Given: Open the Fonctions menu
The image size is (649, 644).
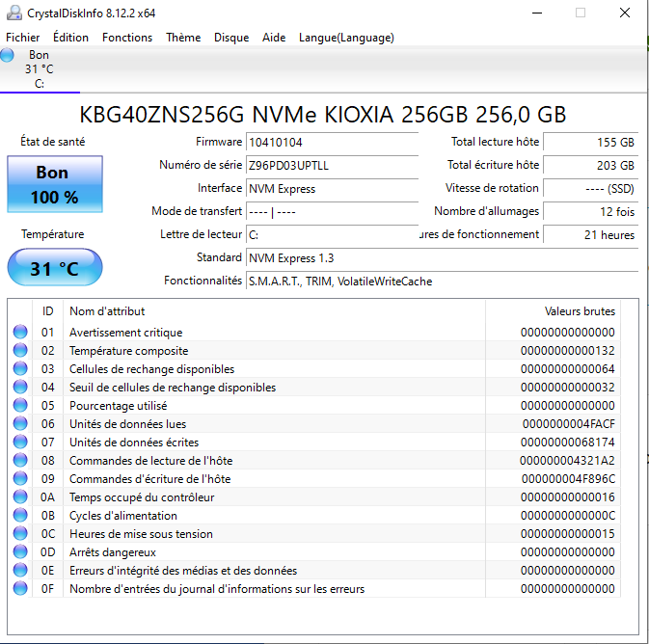Looking at the screenshot, I should [x=127, y=38].
